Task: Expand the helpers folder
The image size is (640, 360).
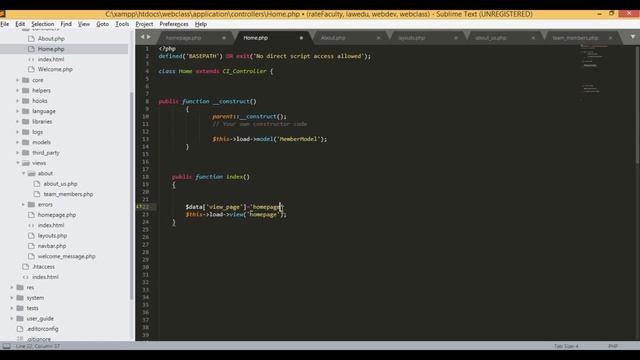Action: pyautogui.click(x=18, y=90)
